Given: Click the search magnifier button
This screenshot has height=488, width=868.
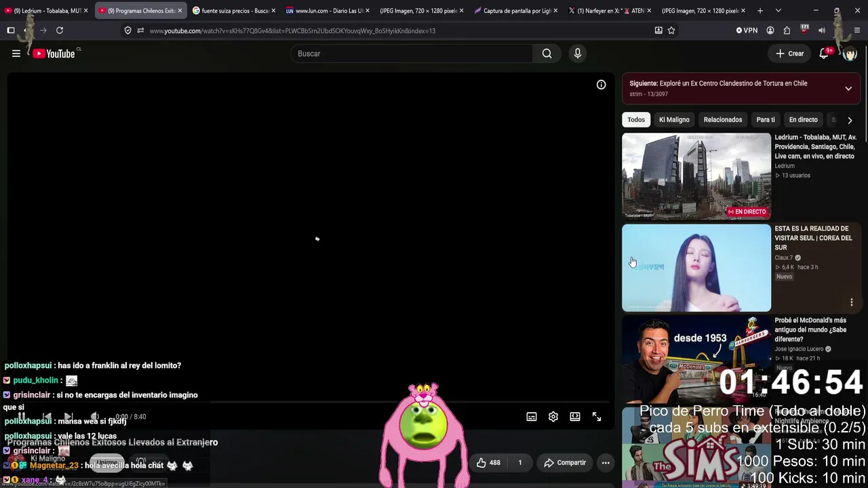Looking at the screenshot, I should [547, 54].
